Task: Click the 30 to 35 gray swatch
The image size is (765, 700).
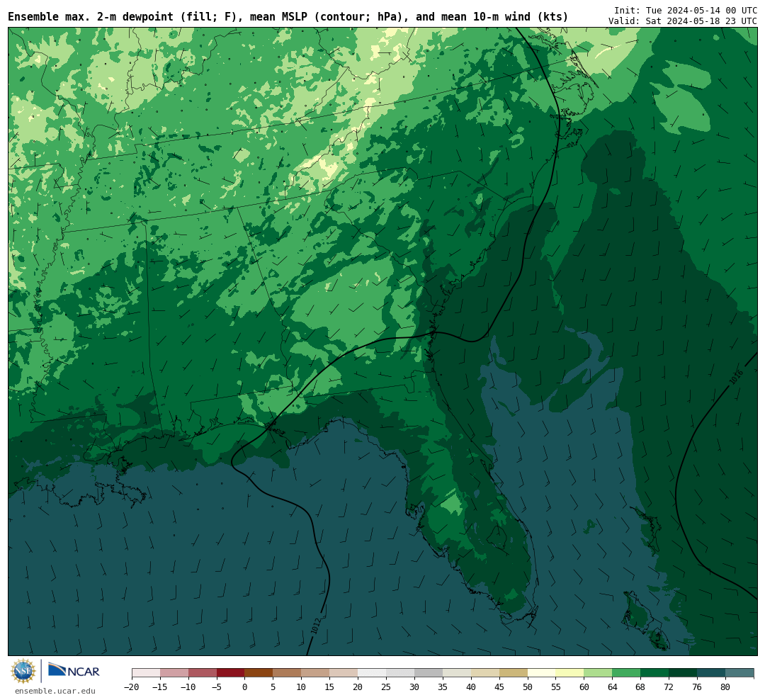Action: [x=429, y=673]
